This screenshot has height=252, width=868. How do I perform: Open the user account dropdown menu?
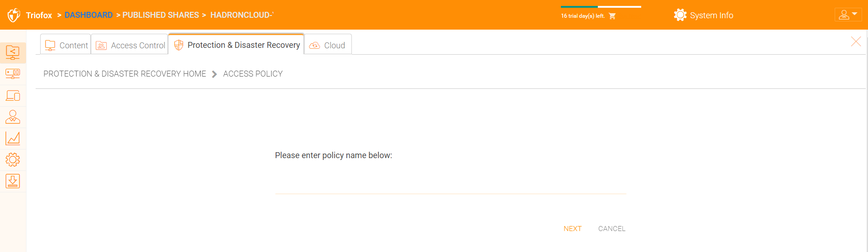[x=848, y=15]
